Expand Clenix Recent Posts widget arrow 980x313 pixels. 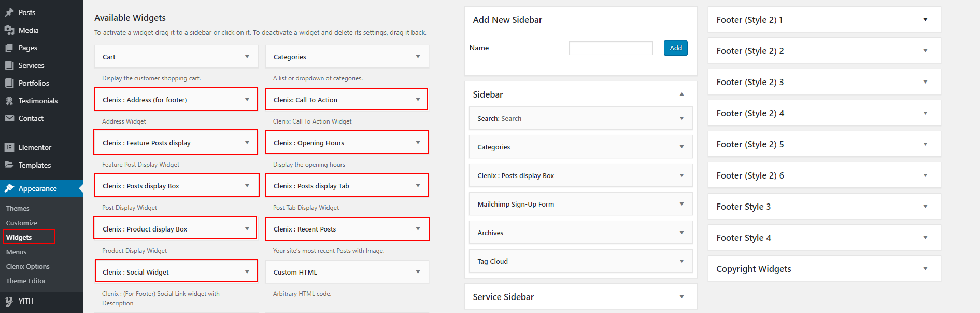418,229
